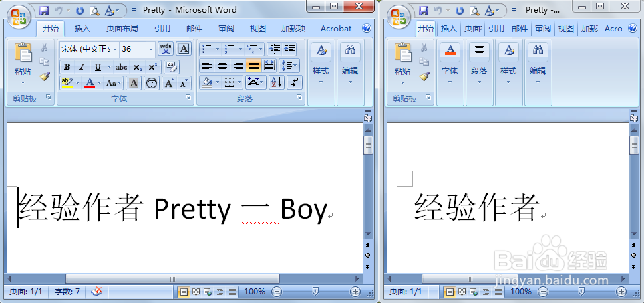Viewport: 644px width, 303px height.
Task: Apply yellow text highlight color
Action: pos(67,83)
